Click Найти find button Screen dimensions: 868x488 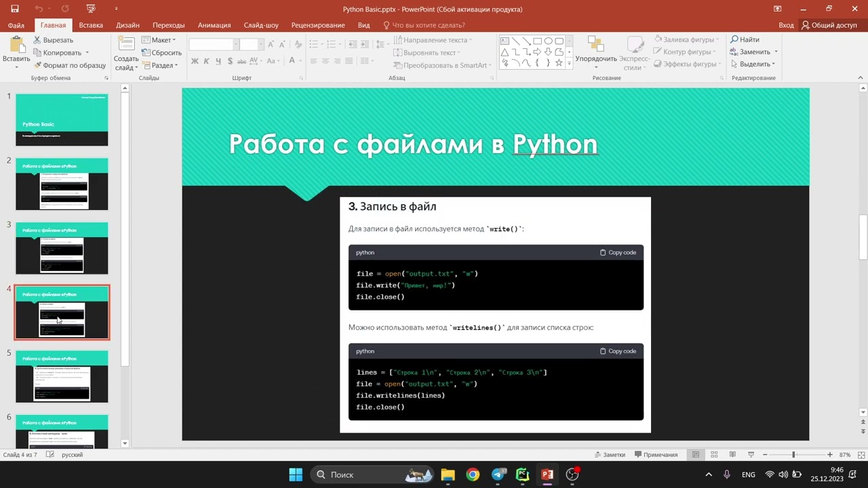pos(745,39)
